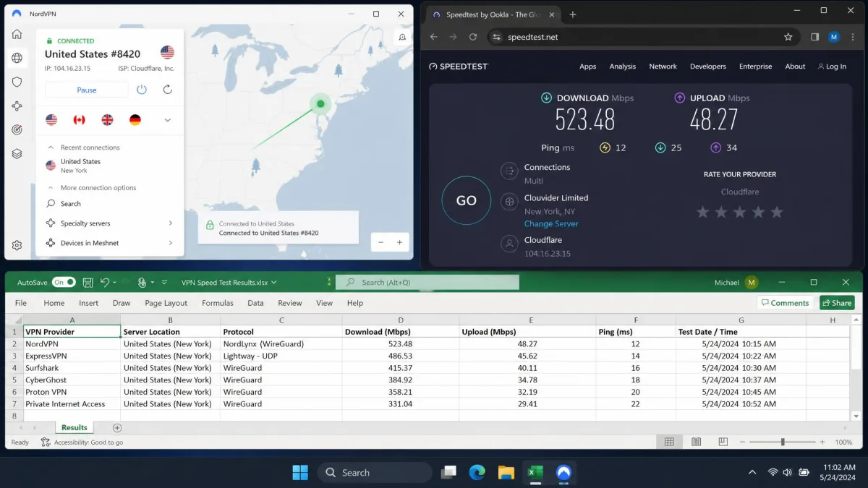The image size is (868, 488).
Task: Open File Explorer from the taskbar
Action: (x=506, y=472)
